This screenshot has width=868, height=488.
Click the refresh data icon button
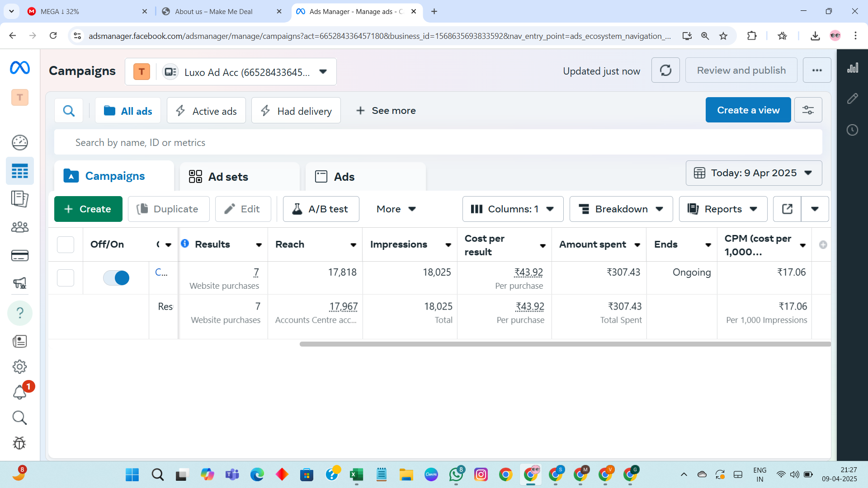pyautogui.click(x=665, y=70)
